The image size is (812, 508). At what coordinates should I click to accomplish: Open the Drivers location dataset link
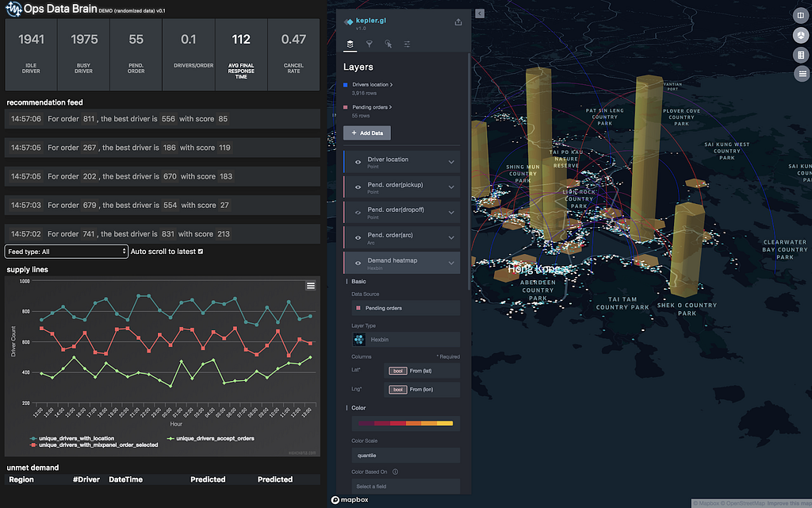point(373,84)
